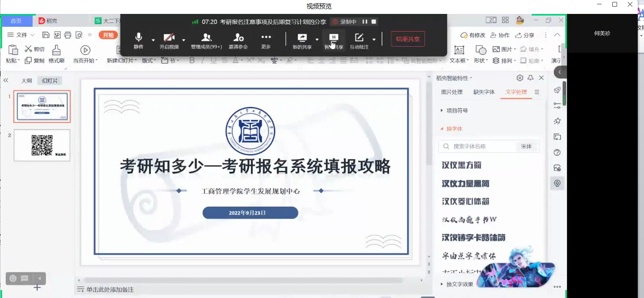Screen dimensions: 644x298
Task: Expand the 项目符号 section
Action: [457, 110]
